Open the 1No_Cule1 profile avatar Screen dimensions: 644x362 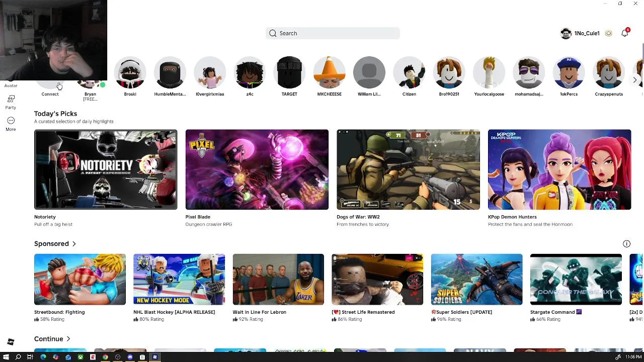pos(566,33)
